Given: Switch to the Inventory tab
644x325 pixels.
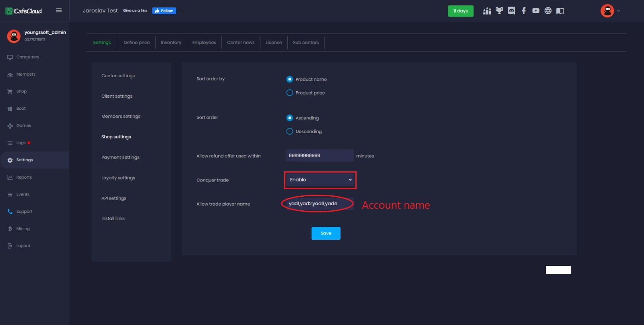Looking at the screenshot, I should [171, 43].
